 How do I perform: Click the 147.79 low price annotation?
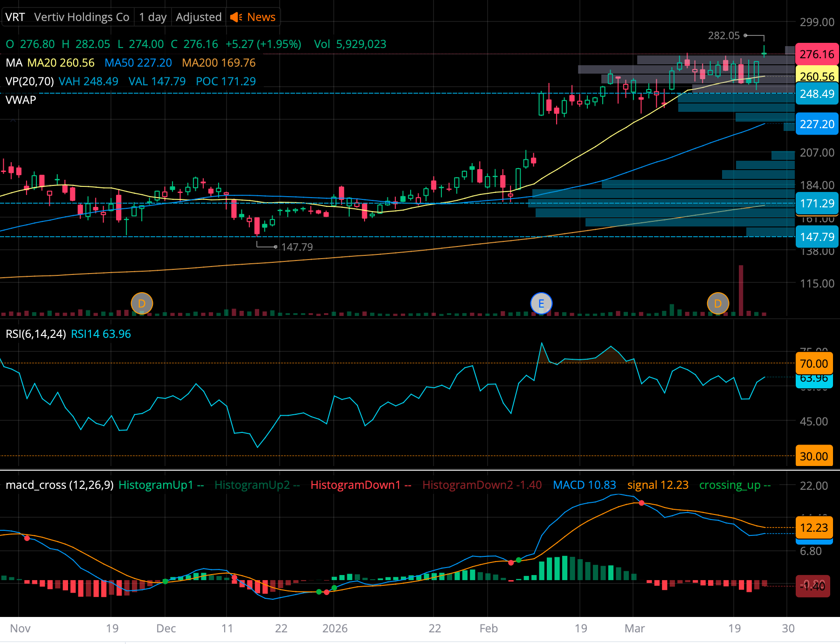tap(297, 247)
